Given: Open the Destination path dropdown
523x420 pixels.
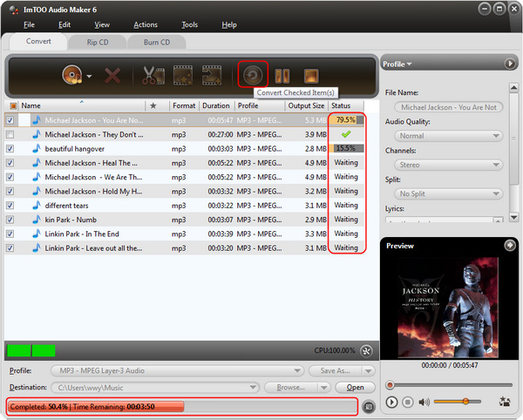Looking at the screenshot, I should click(155, 388).
